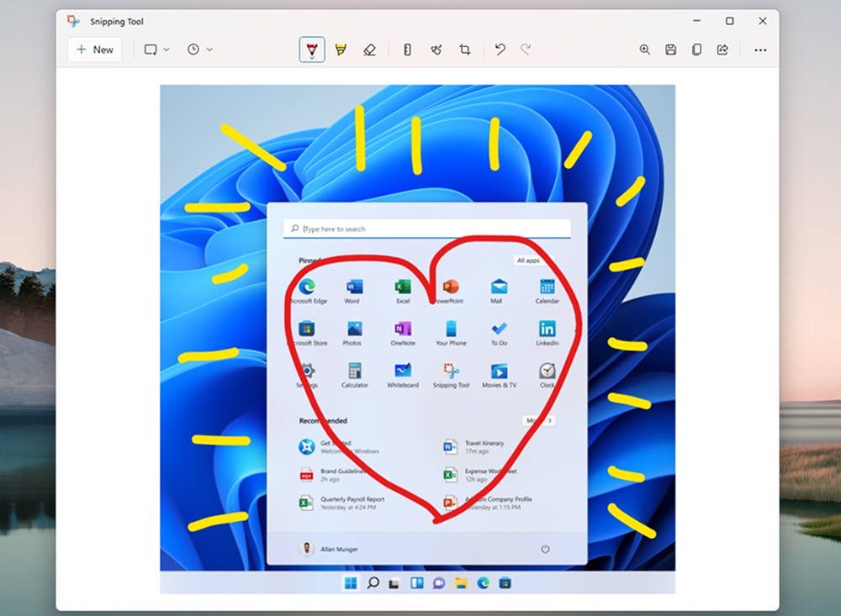Click the pinned Snipping Tool icon in the snip
Screen dimensions: 841x616
click(x=451, y=371)
